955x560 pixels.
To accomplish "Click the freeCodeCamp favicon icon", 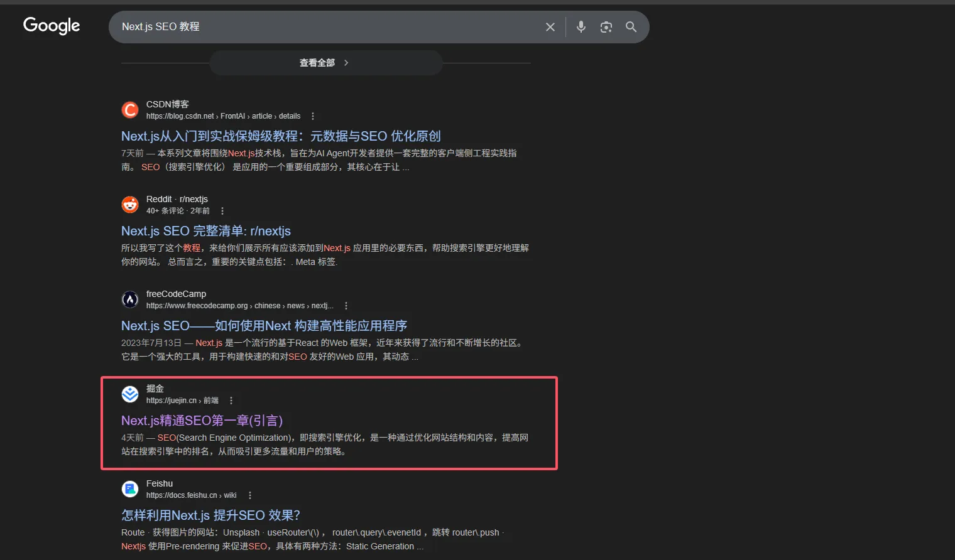I will pos(130,299).
